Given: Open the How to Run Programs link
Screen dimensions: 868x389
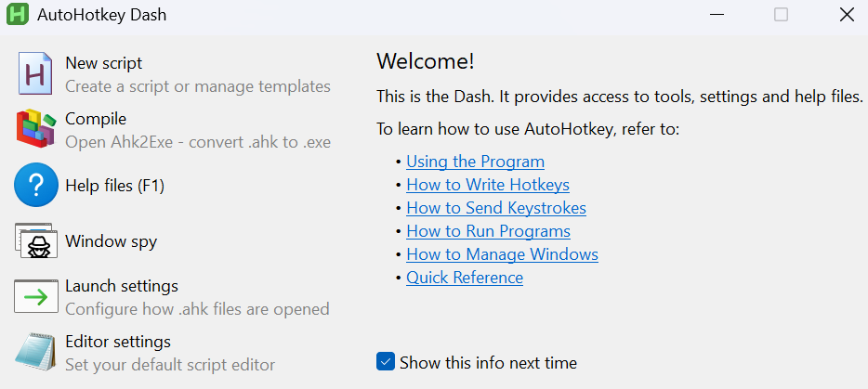Looking at the screenshot, I should coord(488,231).
